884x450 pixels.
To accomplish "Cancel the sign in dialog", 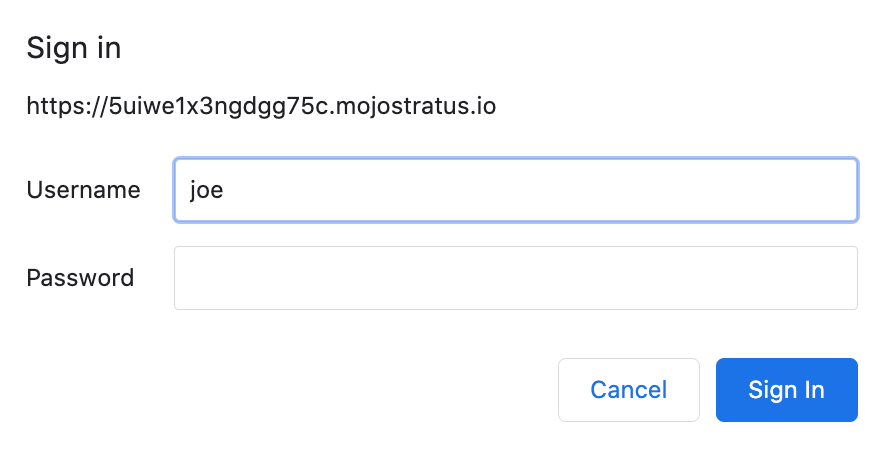I will click(629, 390).
